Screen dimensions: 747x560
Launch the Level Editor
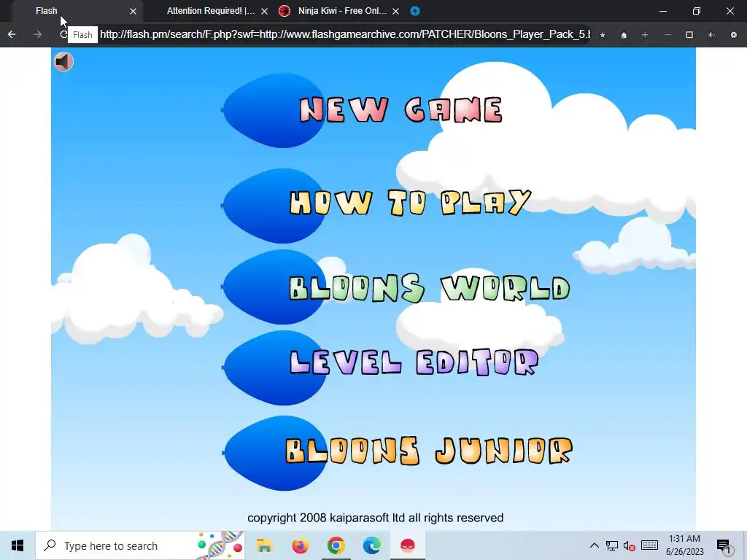tap(414, 362)
